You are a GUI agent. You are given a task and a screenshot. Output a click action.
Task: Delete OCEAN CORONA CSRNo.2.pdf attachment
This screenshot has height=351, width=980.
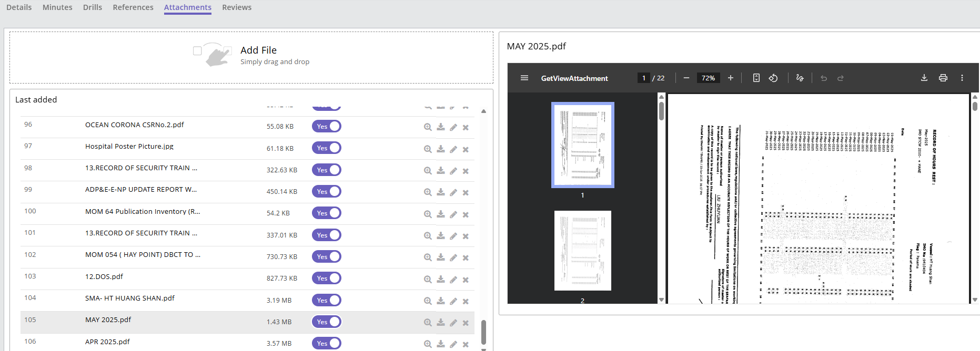point(466,127)
